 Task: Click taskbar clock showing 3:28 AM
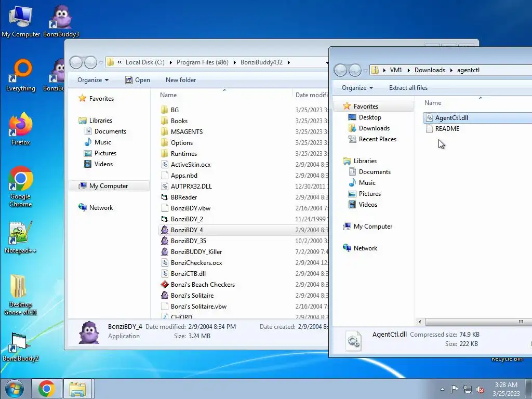click(x=506, y=389)
